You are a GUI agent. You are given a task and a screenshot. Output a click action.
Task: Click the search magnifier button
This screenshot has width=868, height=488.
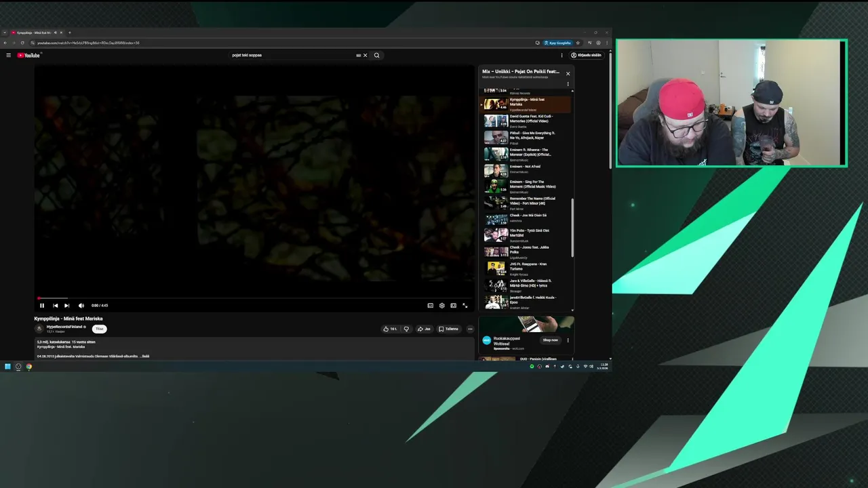tap(377, 55)
